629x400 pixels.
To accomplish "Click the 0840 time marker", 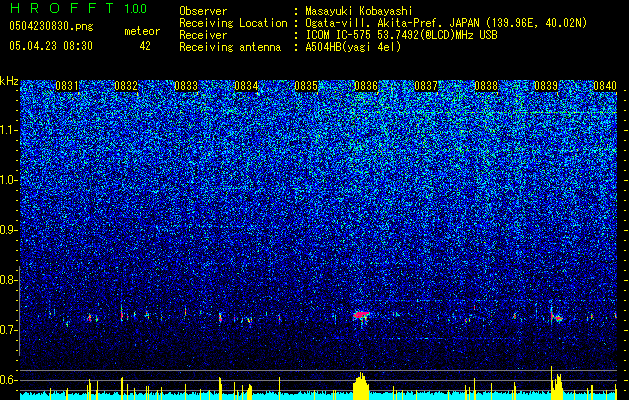I will (x=605, y=86).
